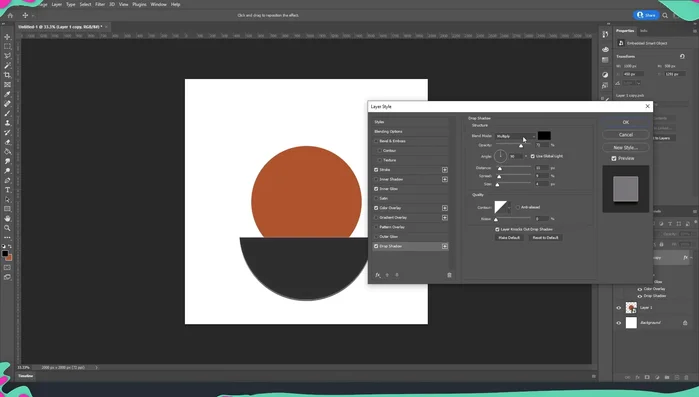The height and width of the screenshot is (397, 699).
Task: Enable the Anti-aliased checkbox
Action: coord(518,207)
